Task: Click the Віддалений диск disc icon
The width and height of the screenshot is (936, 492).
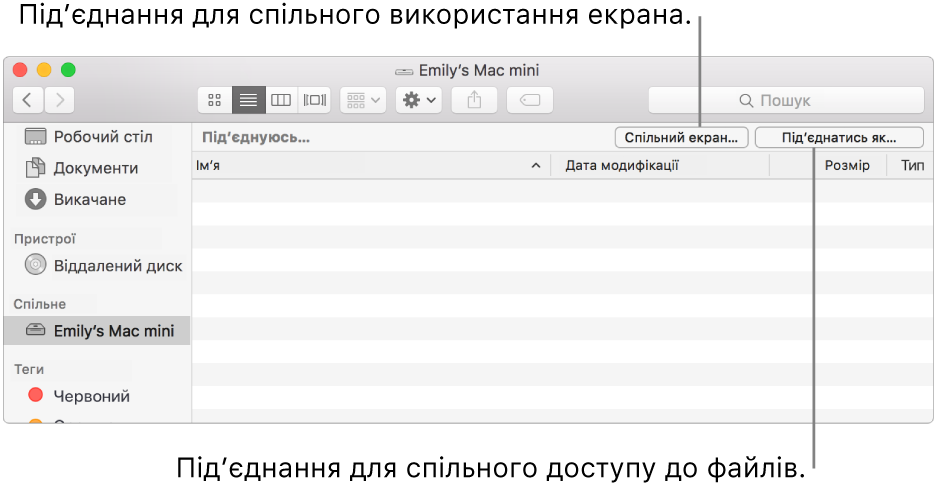Action: click(35, 265)
